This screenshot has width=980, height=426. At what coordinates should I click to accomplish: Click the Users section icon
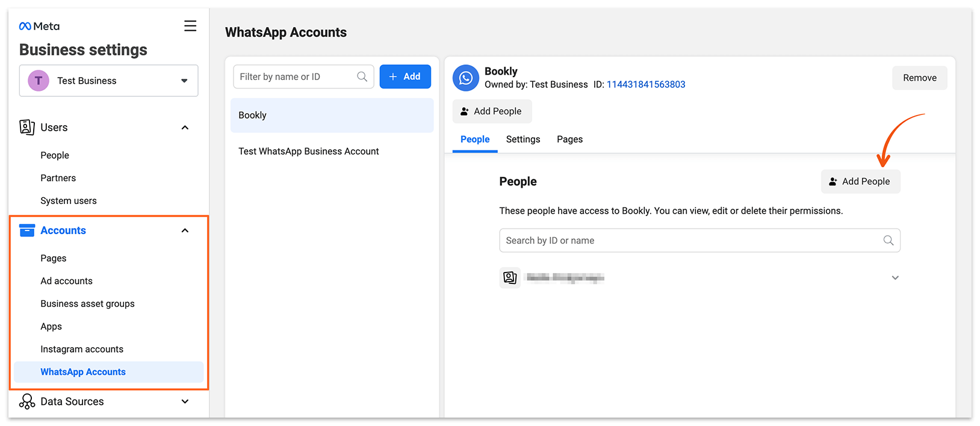point(27,127)
